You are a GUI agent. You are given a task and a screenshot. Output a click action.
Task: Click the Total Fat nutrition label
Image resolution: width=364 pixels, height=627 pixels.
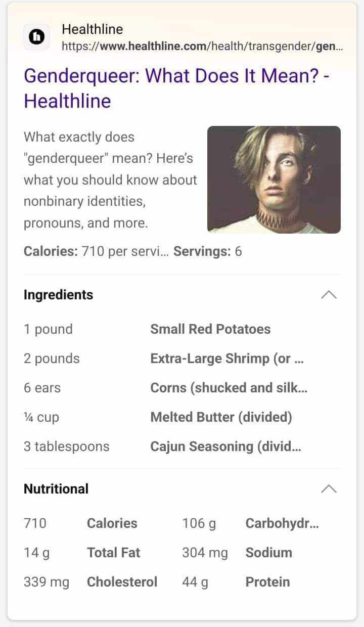pyautogui.click(x=113, y=553)
